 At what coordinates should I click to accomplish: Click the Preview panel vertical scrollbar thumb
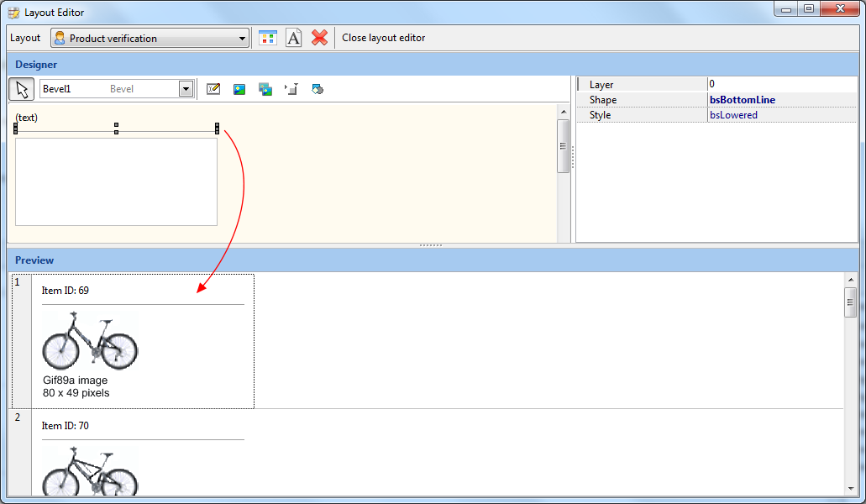point(850,302)
